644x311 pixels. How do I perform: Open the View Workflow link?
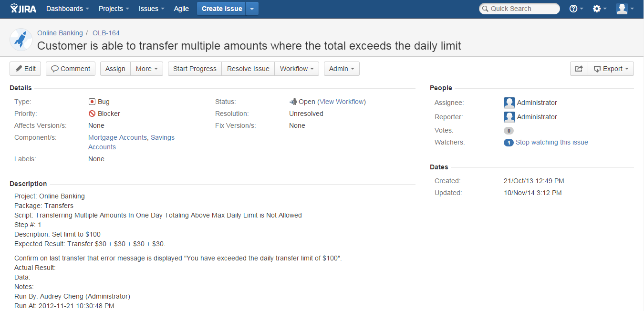tap(341, 102)
